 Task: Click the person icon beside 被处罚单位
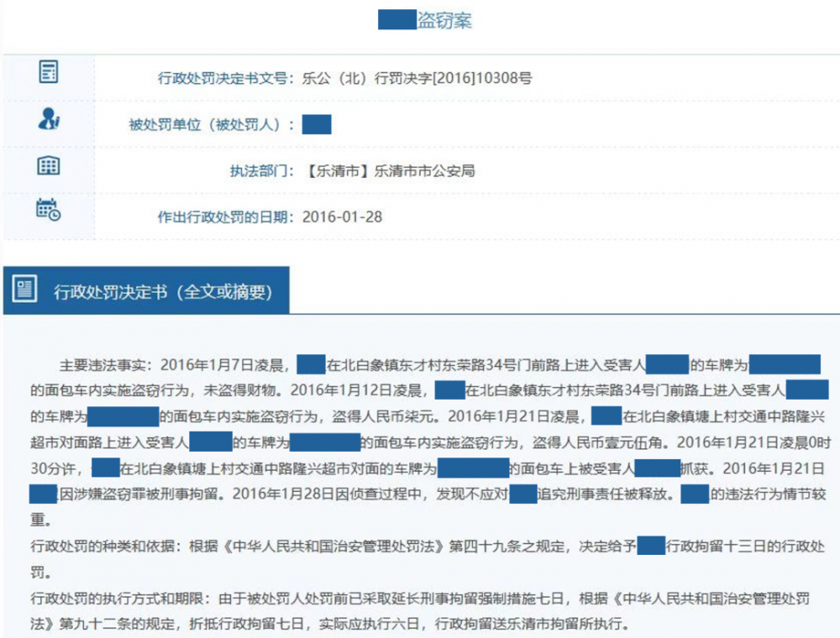[x=49, y=119]
